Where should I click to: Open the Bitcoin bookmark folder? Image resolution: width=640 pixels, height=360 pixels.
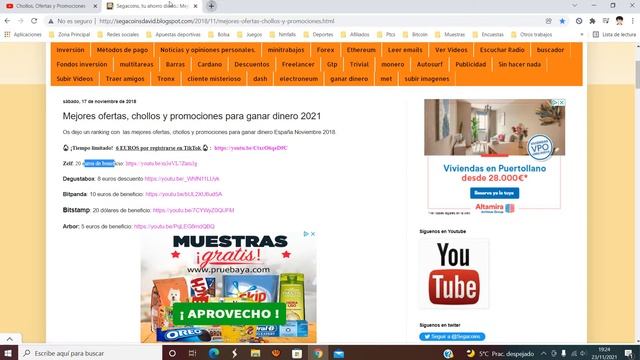tap(415, 35)
